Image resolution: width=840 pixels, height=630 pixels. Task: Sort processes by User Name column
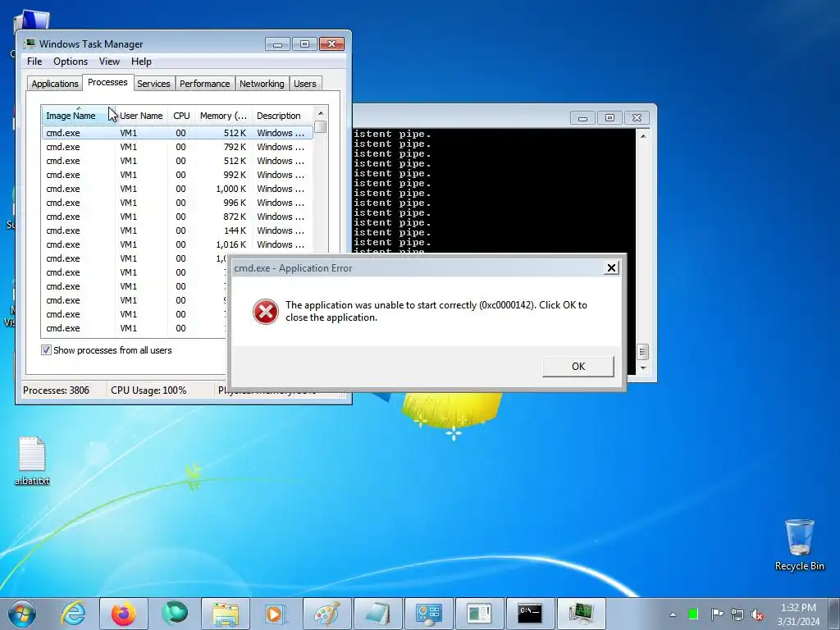coord(141,116)
